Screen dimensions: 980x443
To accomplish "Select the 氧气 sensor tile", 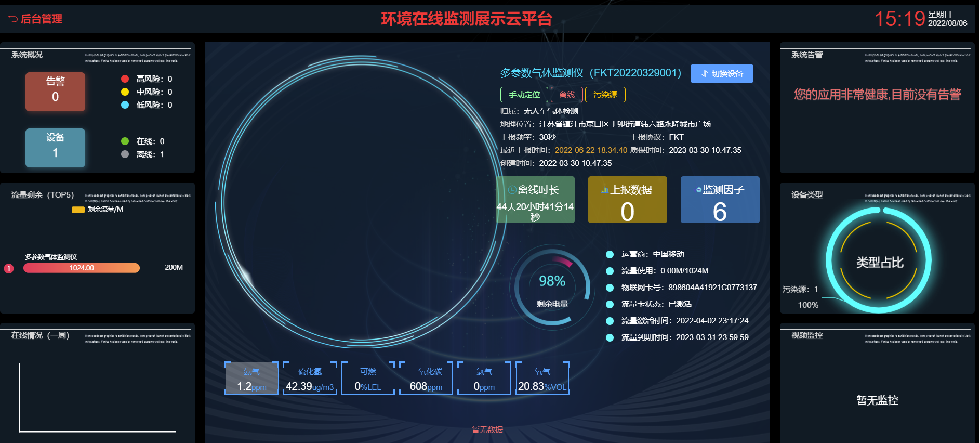I will point(542,379).
